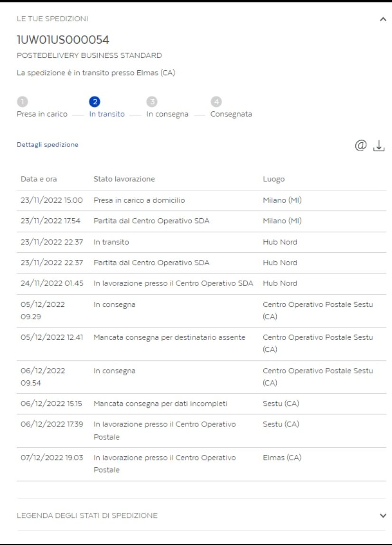Click step 1 circle icon
This screenshot has width=392, height=545.
[22, 102]
